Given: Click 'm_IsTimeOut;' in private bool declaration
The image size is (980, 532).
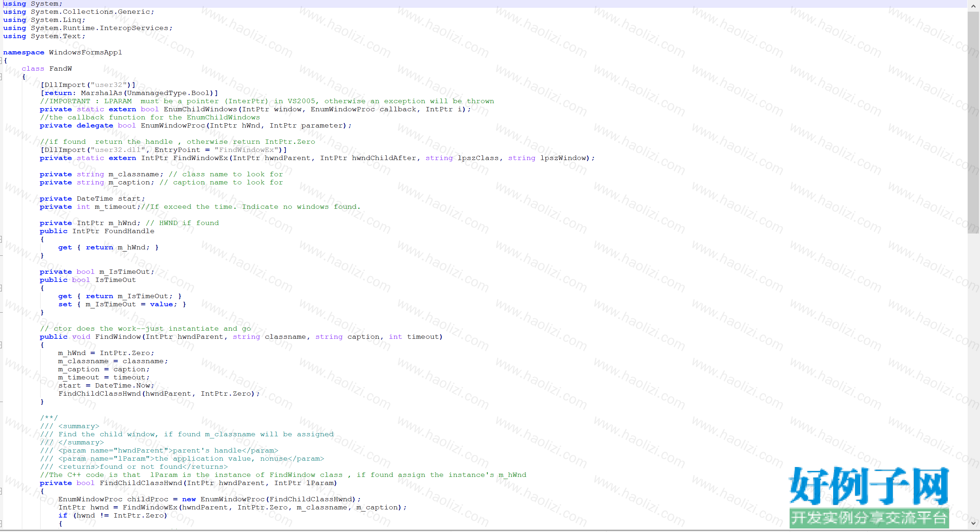Looking at the screenshot, I should [127, 272].
